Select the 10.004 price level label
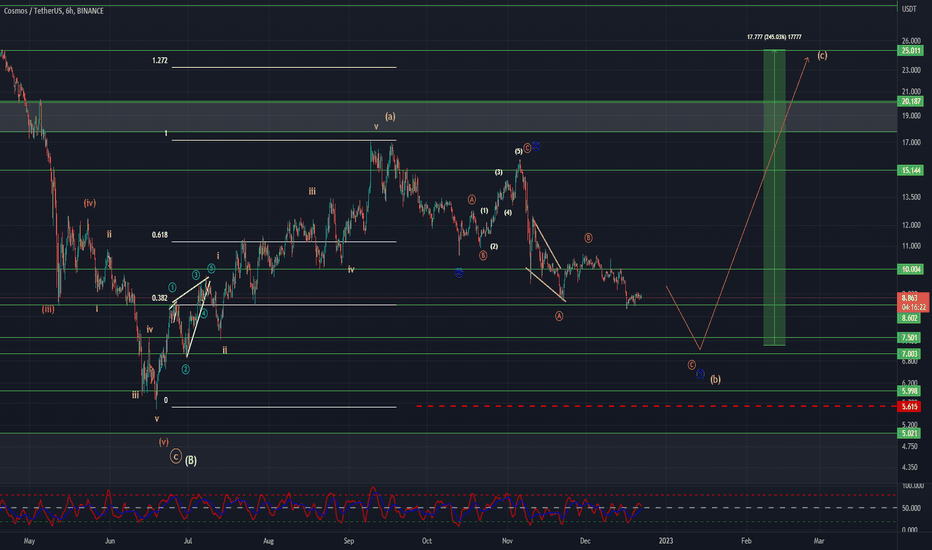Image resolution: width=932 pixels, height=550 pixels. [910, 269]
